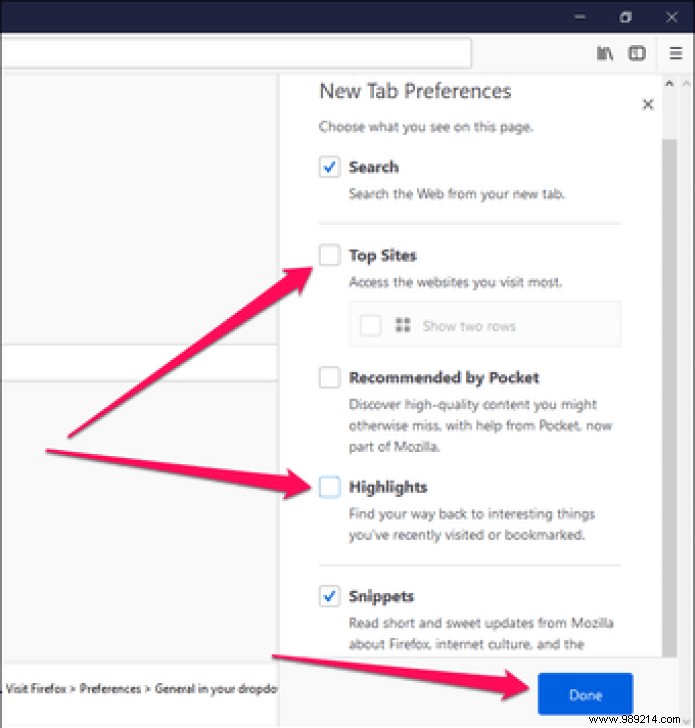Click the two-rows grid icon
The image size is (695, 728).
[403, 325]
